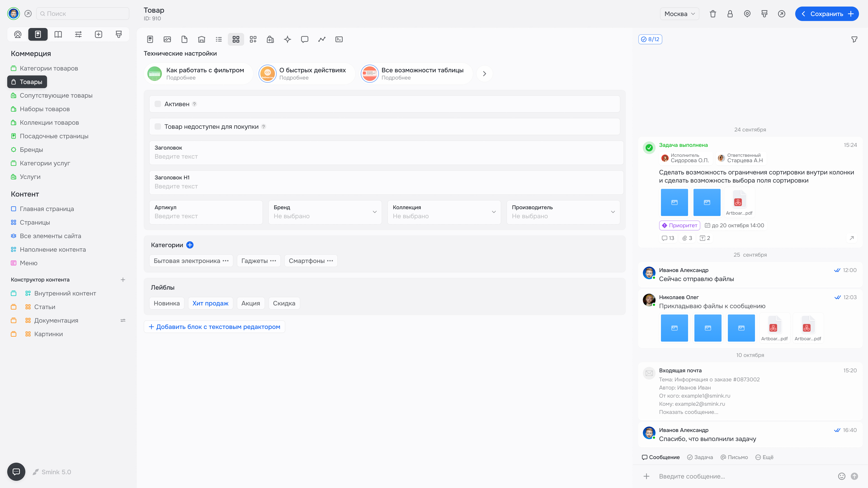Enable the Активен checkbox
Image resolution: width=868 pixels, height=488 pixels.
point(158,104)
